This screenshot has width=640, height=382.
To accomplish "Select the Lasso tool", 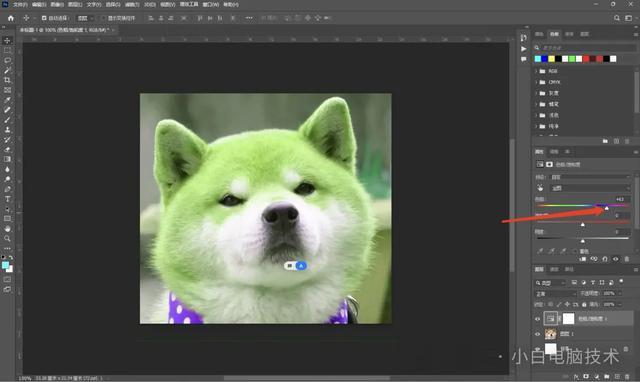I will [7, 60].
